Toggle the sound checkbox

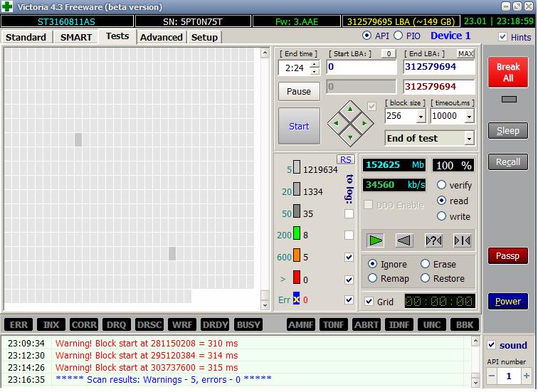click(491, 344)
